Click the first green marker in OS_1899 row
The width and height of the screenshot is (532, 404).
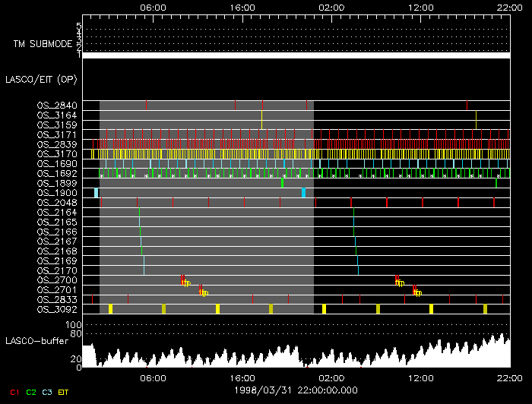click(282, 183)
